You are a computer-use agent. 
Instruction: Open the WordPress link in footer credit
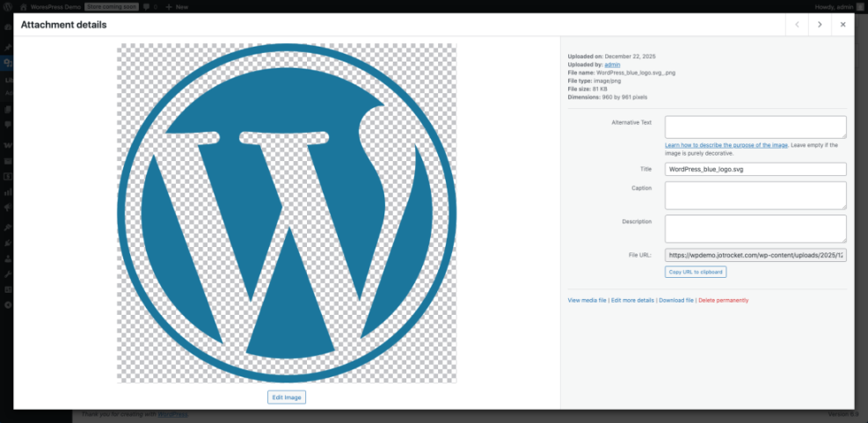click(x=171, y=414)
